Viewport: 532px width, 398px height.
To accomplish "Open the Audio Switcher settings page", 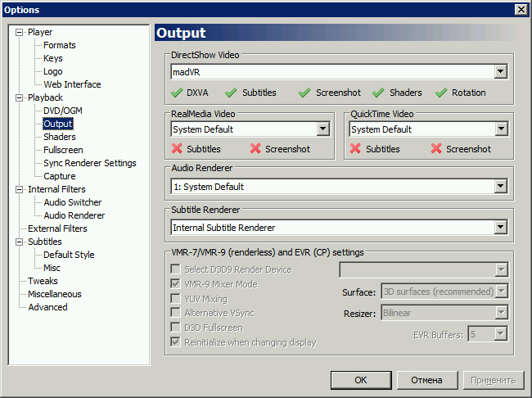I will pos(73,202).
